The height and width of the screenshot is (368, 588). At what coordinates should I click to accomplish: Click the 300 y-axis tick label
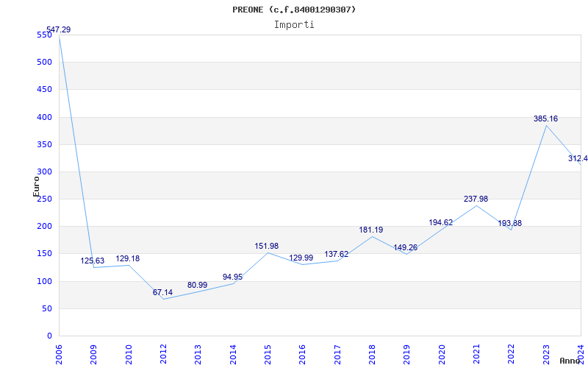click(x=44, y=172)
